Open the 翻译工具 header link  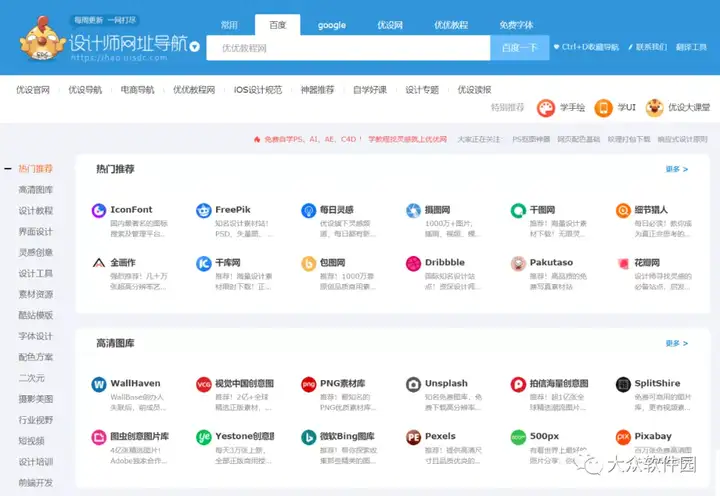[x=691, y=47]
